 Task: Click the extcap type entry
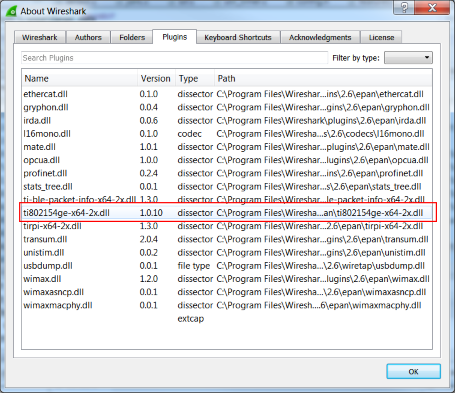click(x=191, y=319)
